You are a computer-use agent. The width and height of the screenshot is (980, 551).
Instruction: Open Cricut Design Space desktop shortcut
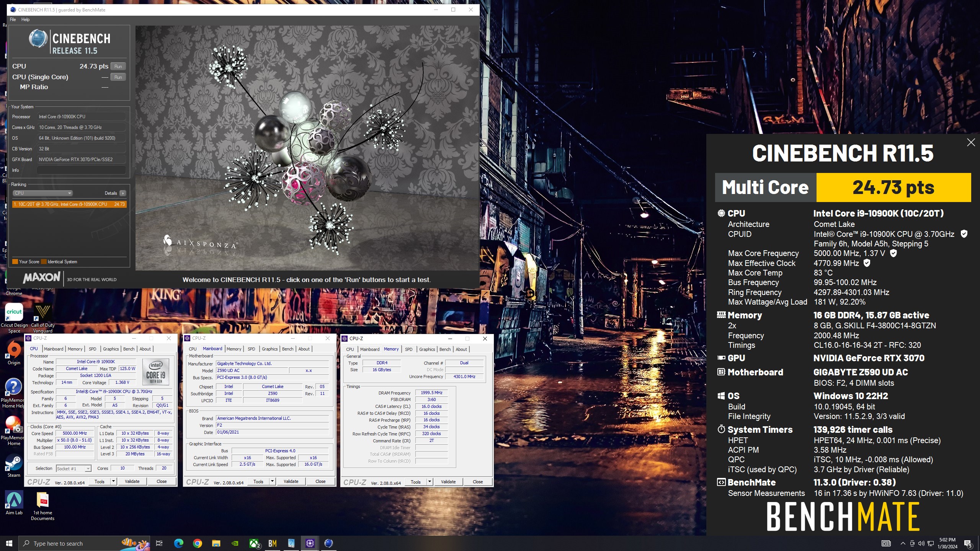14,318
